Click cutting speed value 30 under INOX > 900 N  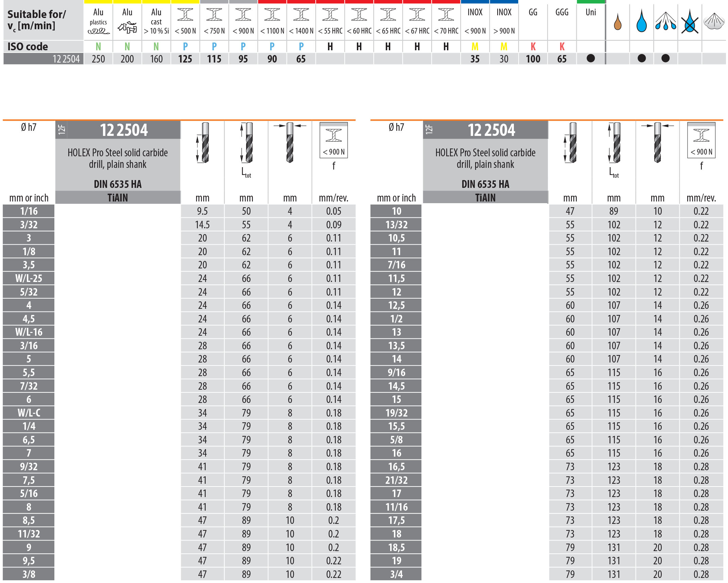tap(504, 59)
